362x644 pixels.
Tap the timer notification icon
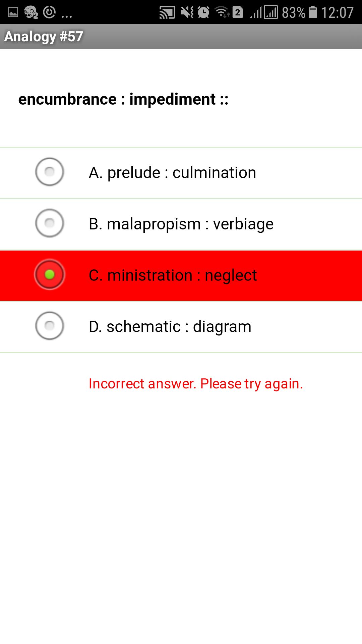50,12
